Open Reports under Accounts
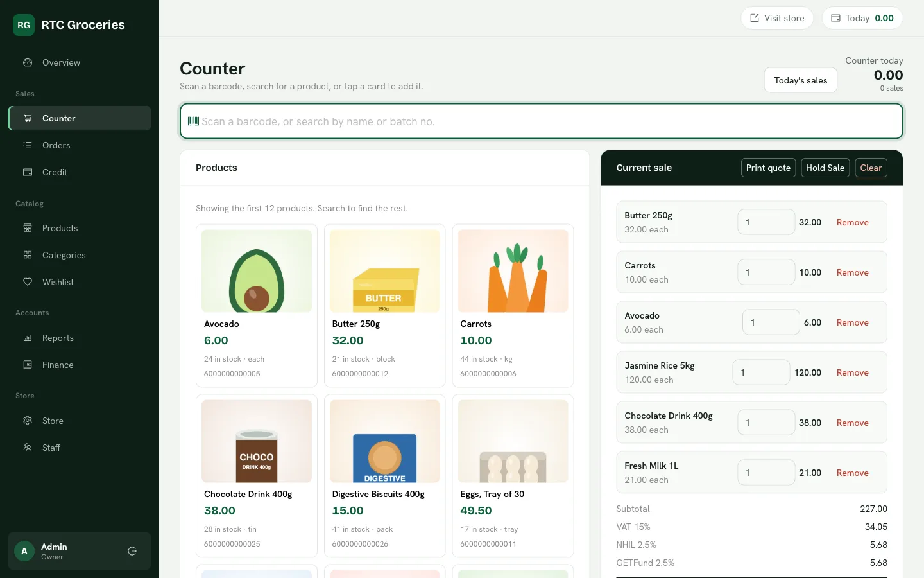The height and width of the screenshot is (578, 924). (x=80, y=338)
